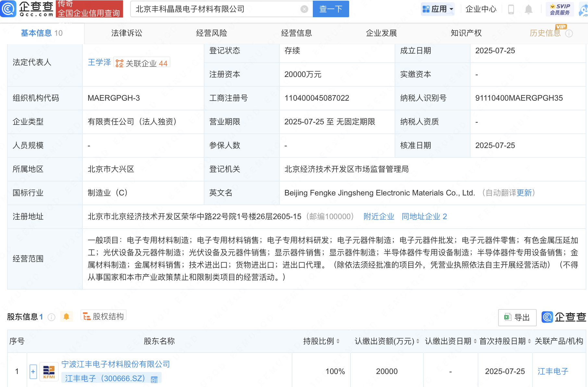The width and height of the screenshot is (588, 387).
Task: Click registered capital 20000万元 value
Action: pyautogui.click(x=303, y=74)
